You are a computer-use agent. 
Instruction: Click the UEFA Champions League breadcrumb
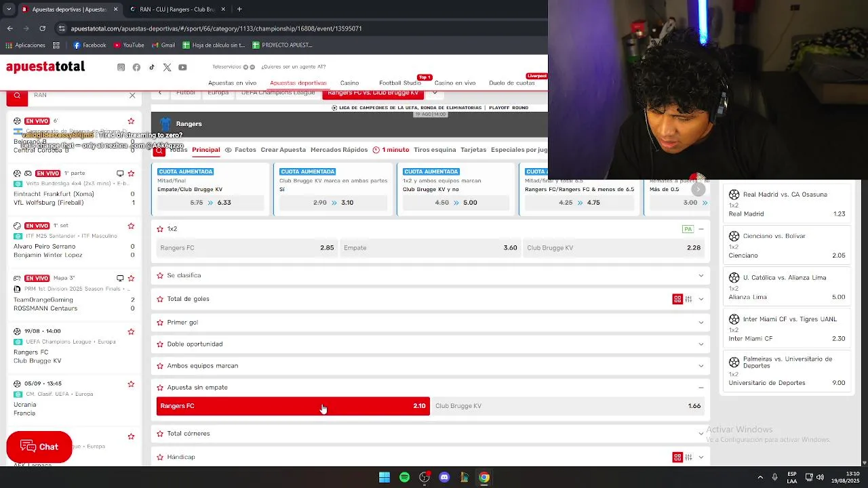278,93
